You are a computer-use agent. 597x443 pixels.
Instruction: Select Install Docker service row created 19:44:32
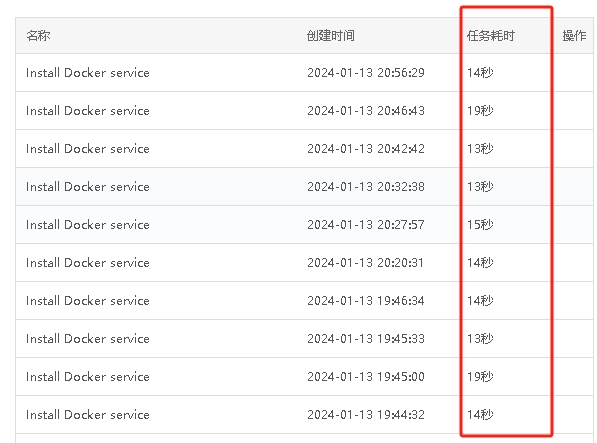(304, 414)
